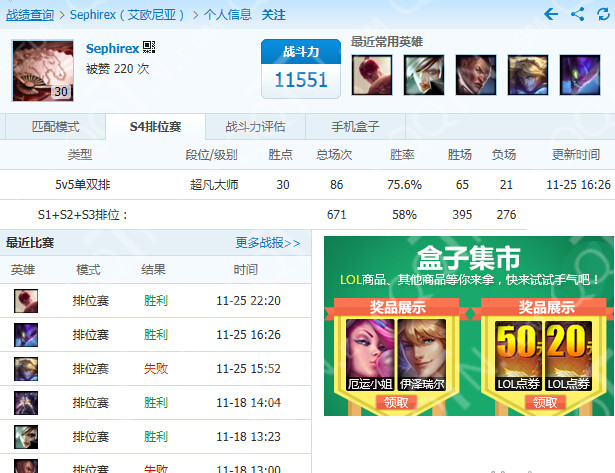Click hero icon of the 11-18 14:04 match

[26, 403]
